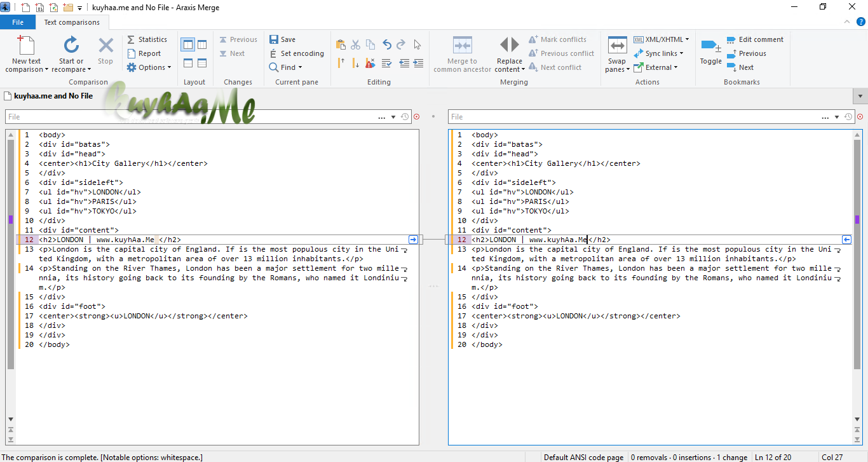Screen dimensions: 868x462
Task: Click 'Default ANSI code page' in status bar
Action: coord(584,457)
